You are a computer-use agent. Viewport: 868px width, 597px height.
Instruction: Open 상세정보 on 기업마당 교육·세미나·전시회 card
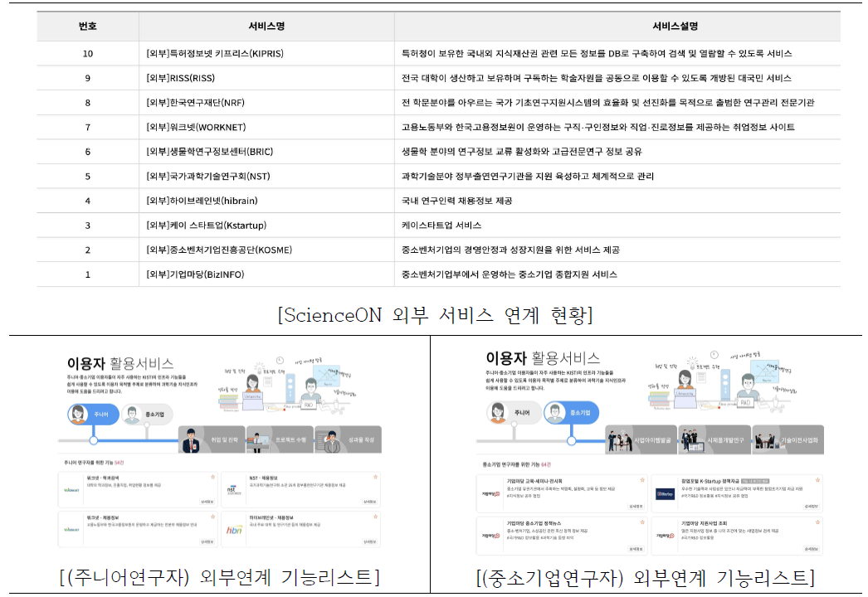[x=636, y=507]
